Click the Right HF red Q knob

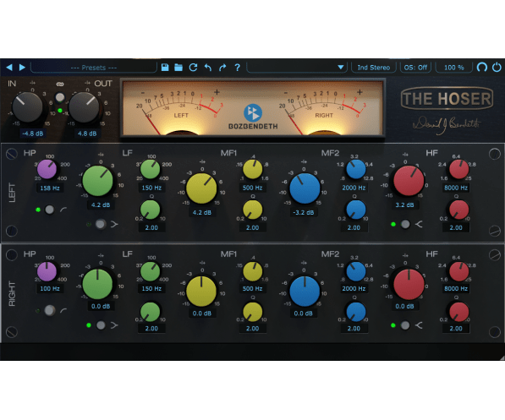[x=458, y=312]
